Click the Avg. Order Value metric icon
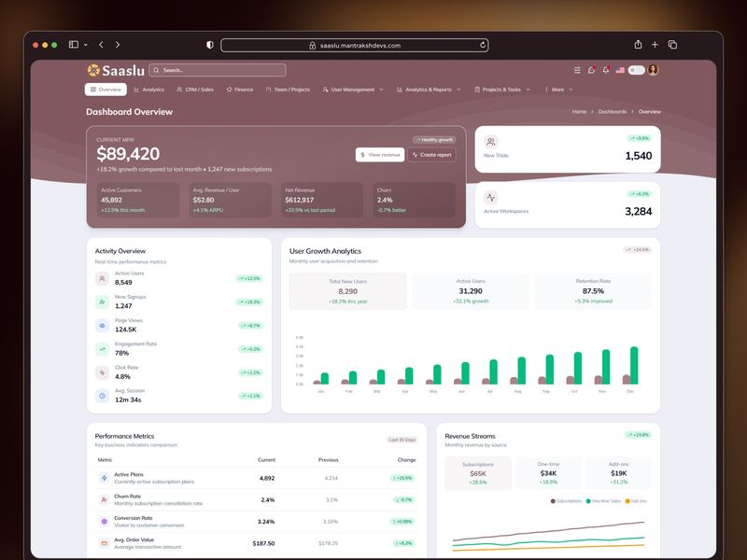 point(104,543)
